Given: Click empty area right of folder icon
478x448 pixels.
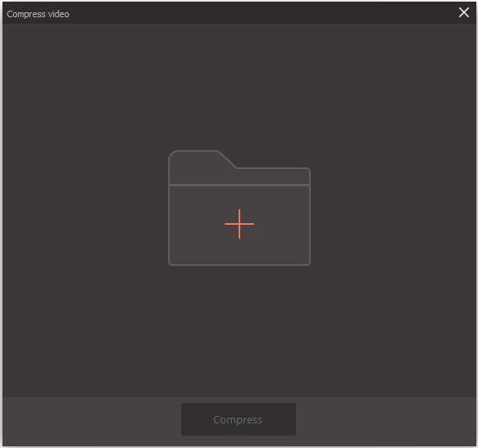Looking at the screenshot, I should 394,208.
